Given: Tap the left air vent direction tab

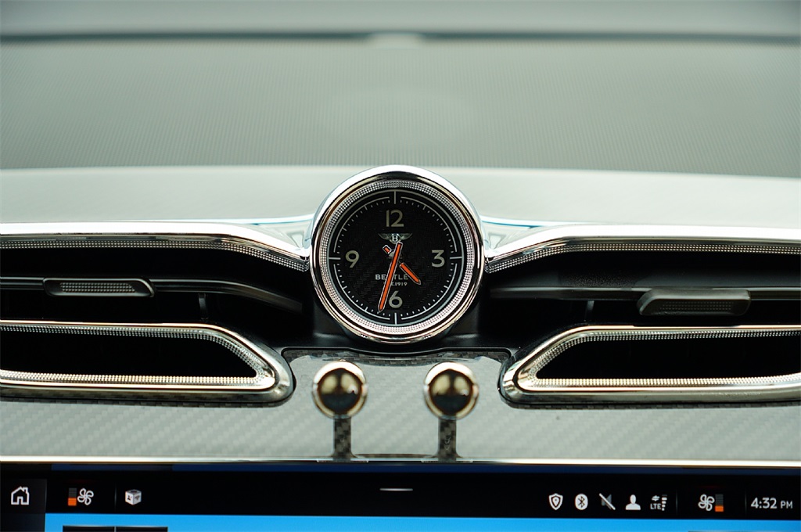Looking at the screenshot, I should tap(98, 287).
